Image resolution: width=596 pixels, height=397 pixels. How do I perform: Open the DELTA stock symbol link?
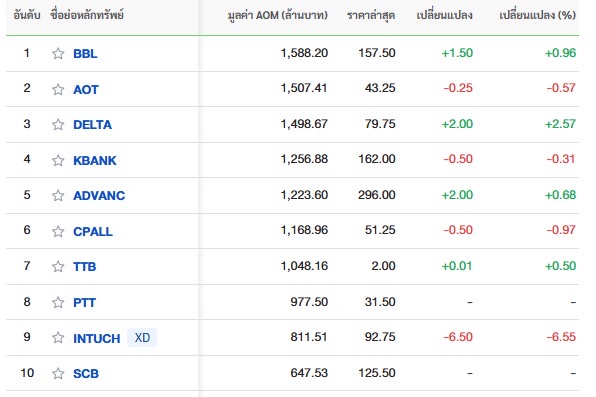pyautogui.click(x=92, y=125)
